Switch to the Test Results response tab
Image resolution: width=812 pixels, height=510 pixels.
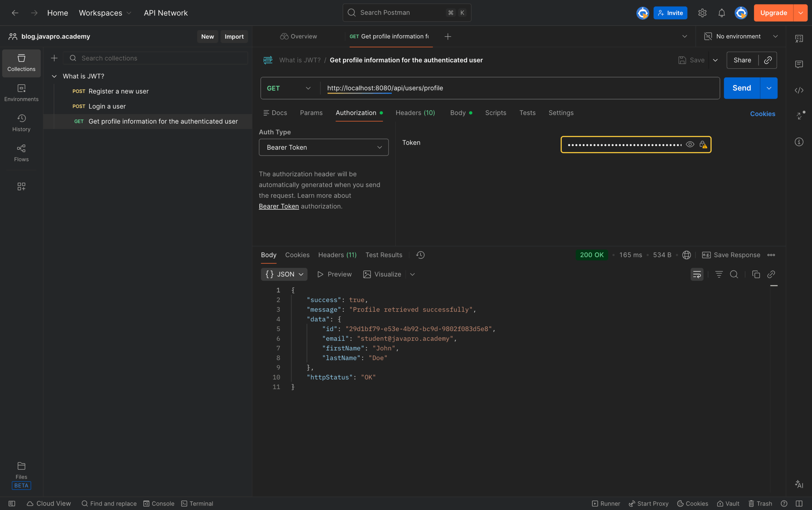point(383,255)
